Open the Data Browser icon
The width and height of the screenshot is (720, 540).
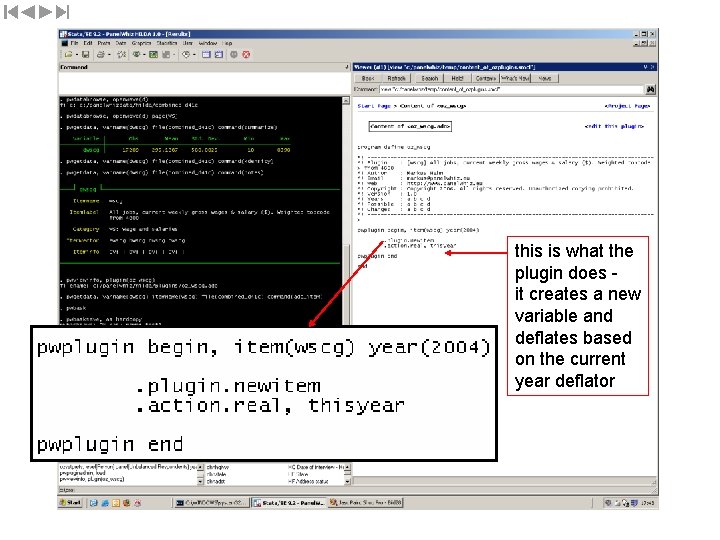click(219, 55)
